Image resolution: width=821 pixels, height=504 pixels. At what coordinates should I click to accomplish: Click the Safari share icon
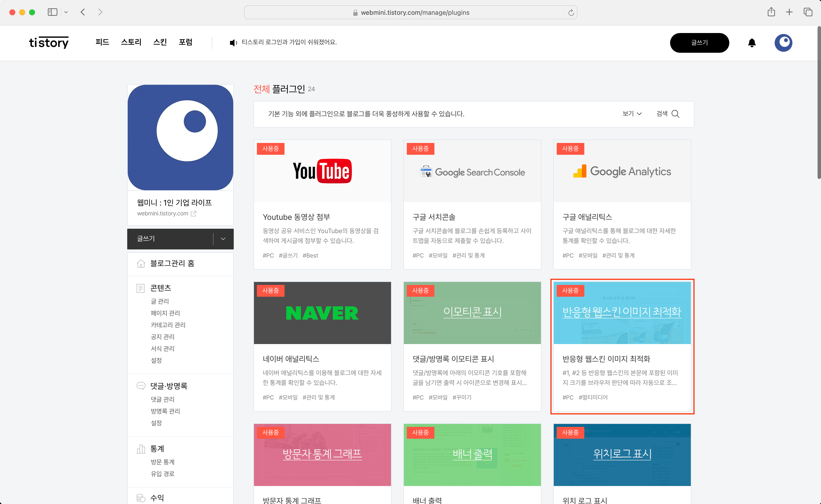[x=771, y=12]
